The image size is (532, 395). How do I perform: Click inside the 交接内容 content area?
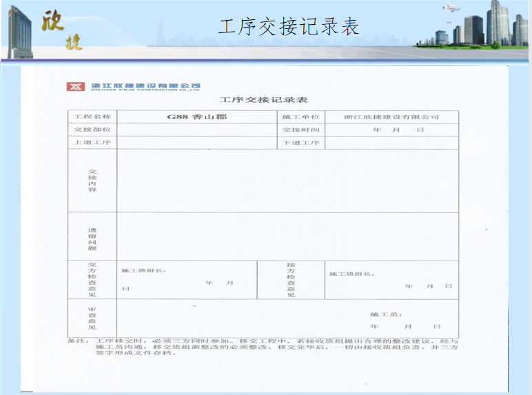(287, 180)
